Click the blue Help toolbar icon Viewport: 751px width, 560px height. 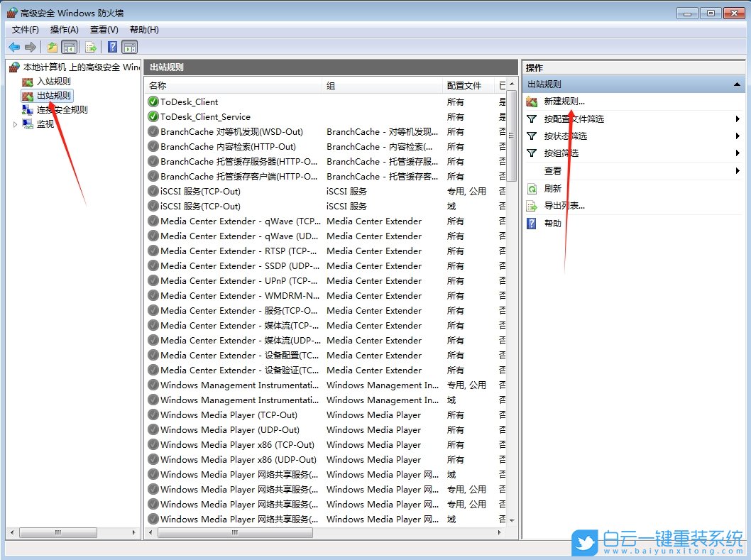pos(111,46)
